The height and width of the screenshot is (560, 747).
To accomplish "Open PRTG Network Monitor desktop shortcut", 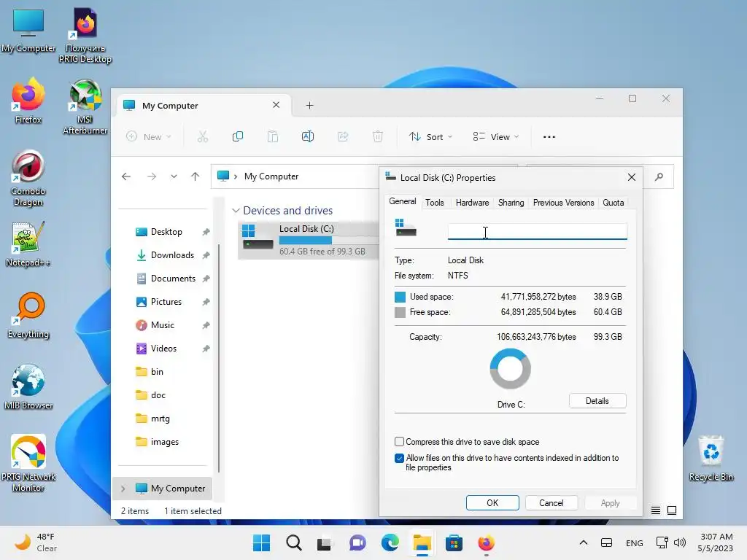I will (x=28, y=463).
